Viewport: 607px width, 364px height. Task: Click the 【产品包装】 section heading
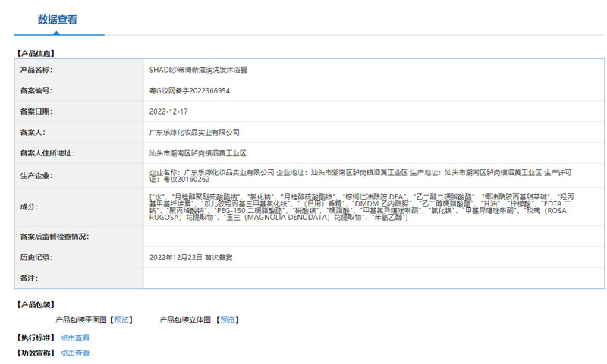(36, 305)
